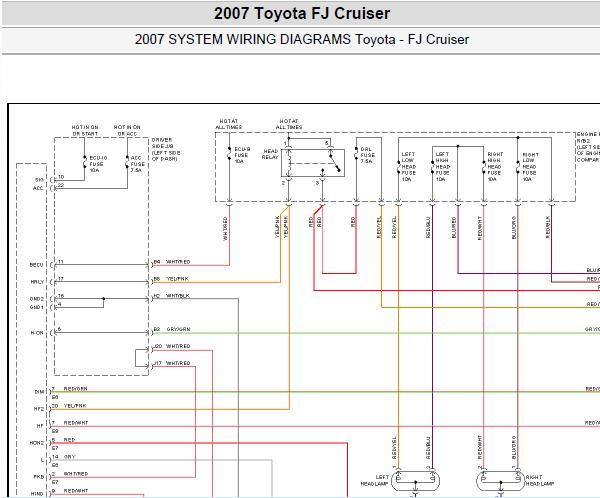
Task: Click the 'PKB' pin label
Action: 39,477
